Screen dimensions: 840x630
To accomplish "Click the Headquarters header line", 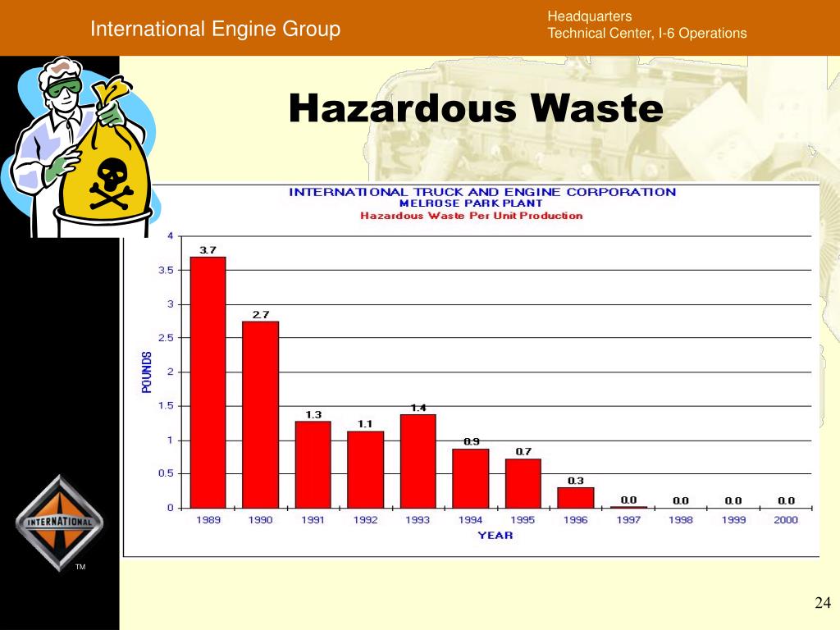I will [x=589, y=16].
